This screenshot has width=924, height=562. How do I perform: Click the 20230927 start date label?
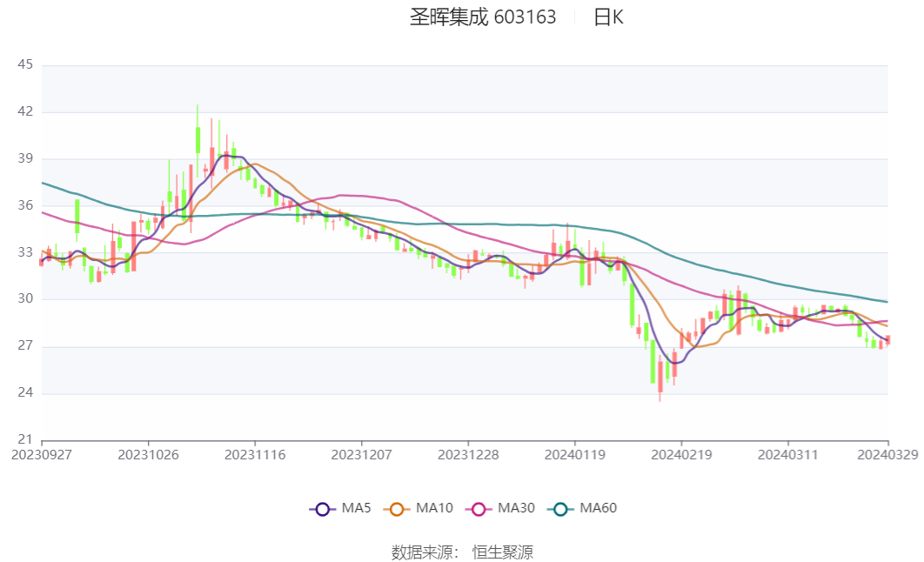42,455
